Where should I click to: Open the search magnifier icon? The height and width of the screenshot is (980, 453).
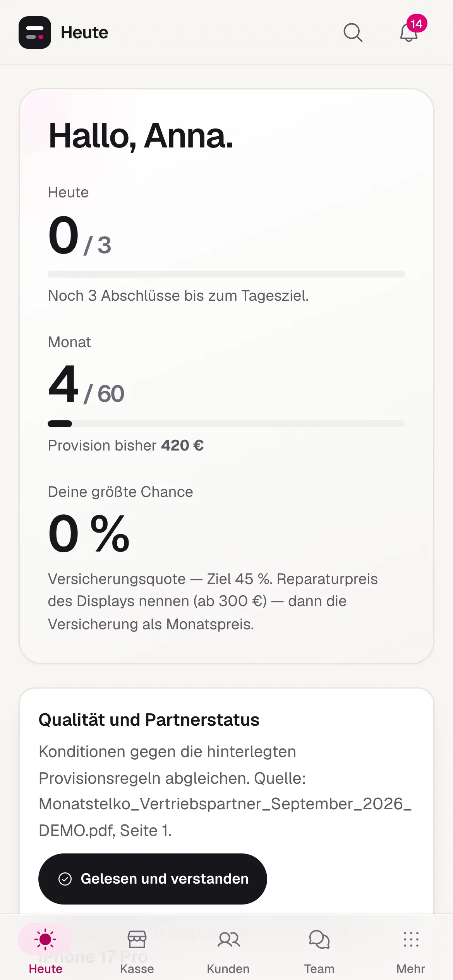(x=353, y=33)
